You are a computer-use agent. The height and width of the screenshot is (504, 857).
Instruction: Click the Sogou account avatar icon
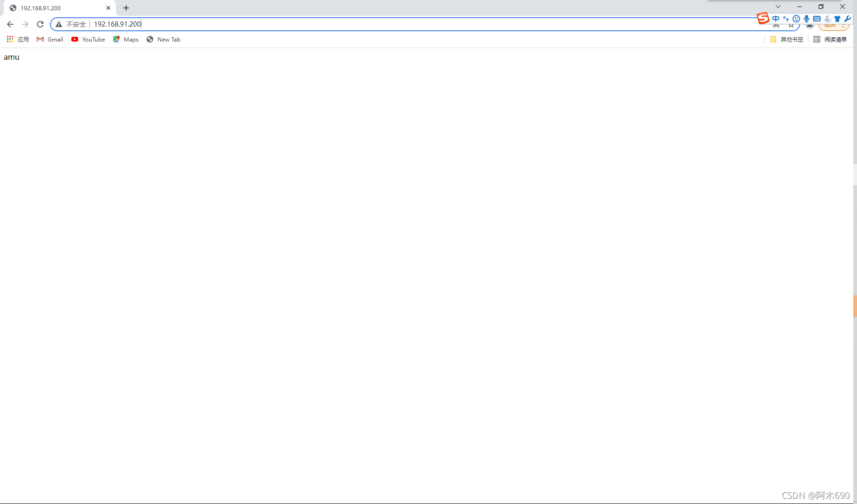point(827,19)
